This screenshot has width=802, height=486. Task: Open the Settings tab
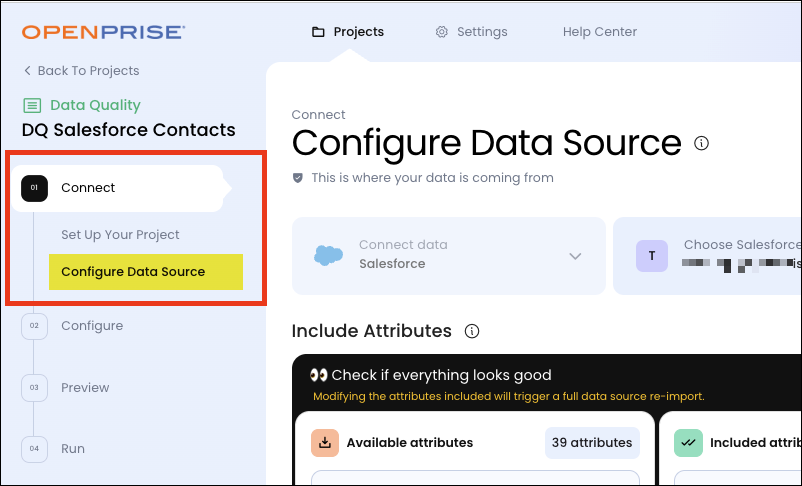[x=471, y=32]
